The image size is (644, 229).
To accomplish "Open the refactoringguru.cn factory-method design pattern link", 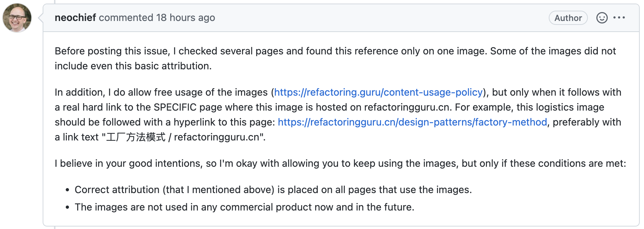I will pyautogui.click(x=412, y=122).
